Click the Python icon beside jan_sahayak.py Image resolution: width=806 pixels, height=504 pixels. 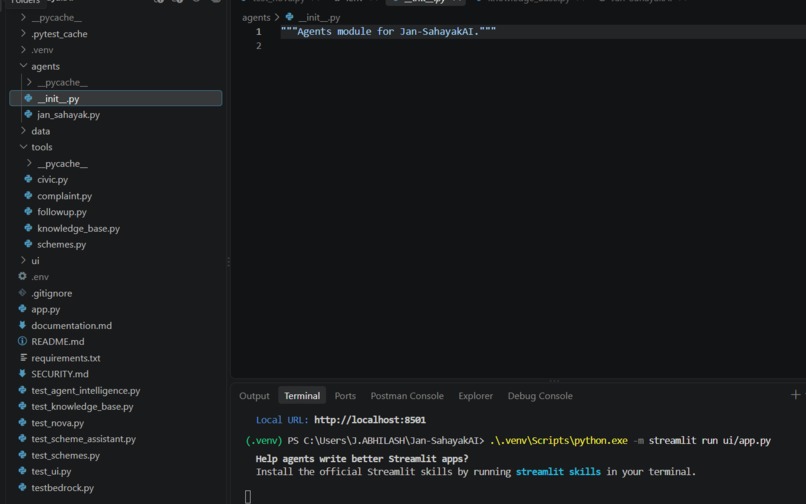(x=28, y=114)
